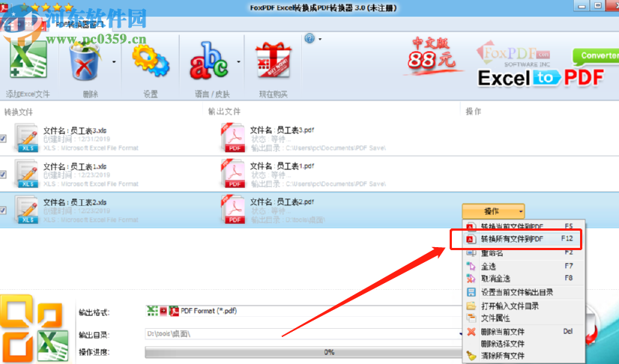Click the XLS icon for 员工表3.xls
Viewport: 619px width, 364px height.
coord(27,138)
